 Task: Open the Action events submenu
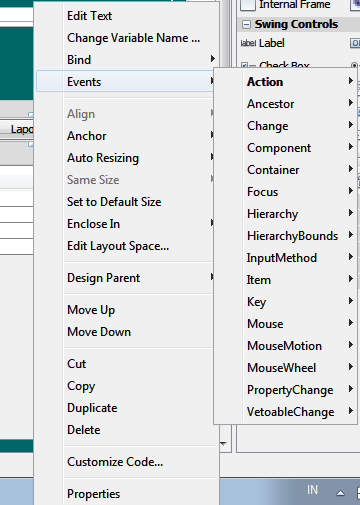pos(285,82)
